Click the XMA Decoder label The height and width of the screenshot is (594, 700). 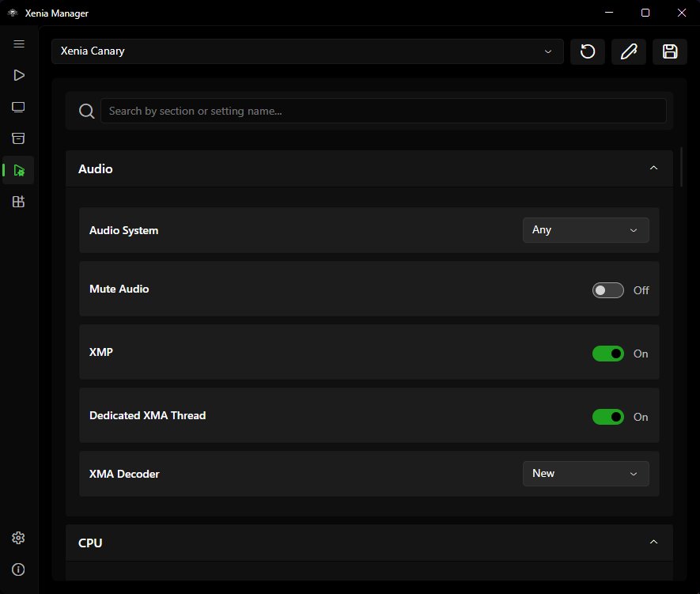coord(124,474)
